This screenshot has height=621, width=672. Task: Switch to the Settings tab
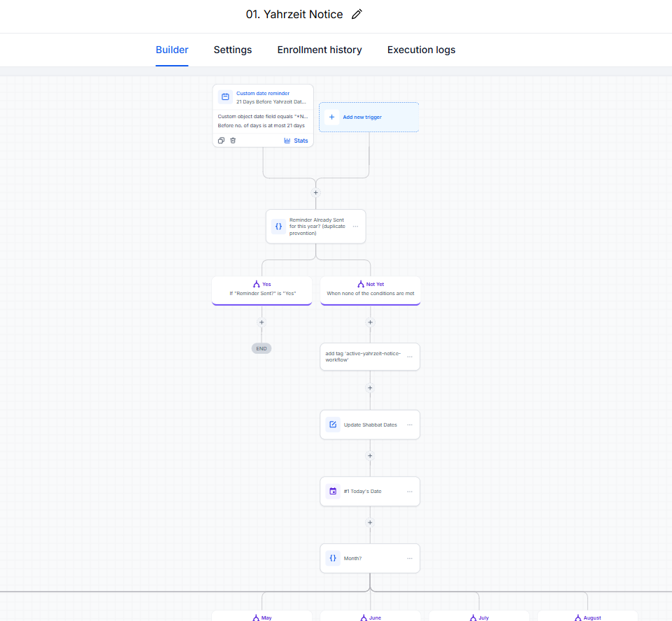(233, 50)
